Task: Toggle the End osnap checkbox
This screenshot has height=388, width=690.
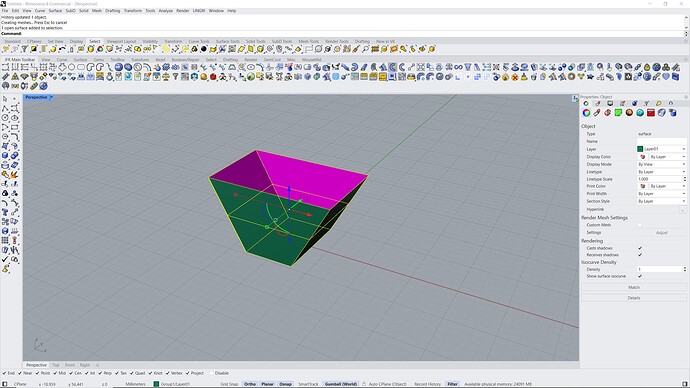Action: click(5, 373)
